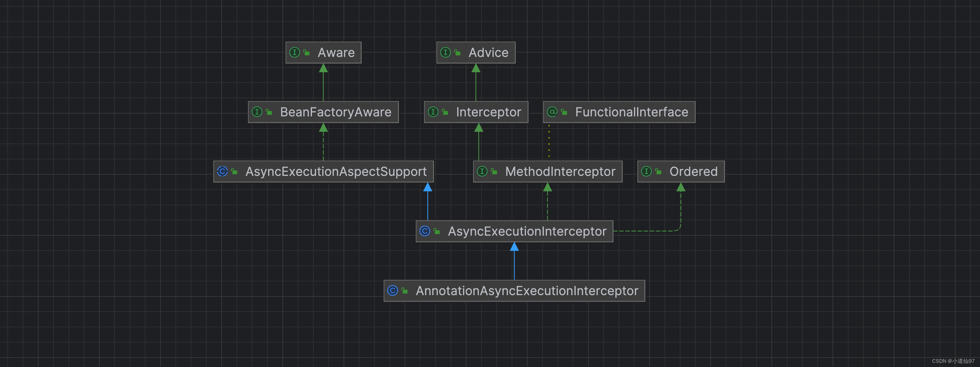Click the interface icon on Interceptor node
The width and height of the screenshot is (980, 367).
tap(433, 112)
